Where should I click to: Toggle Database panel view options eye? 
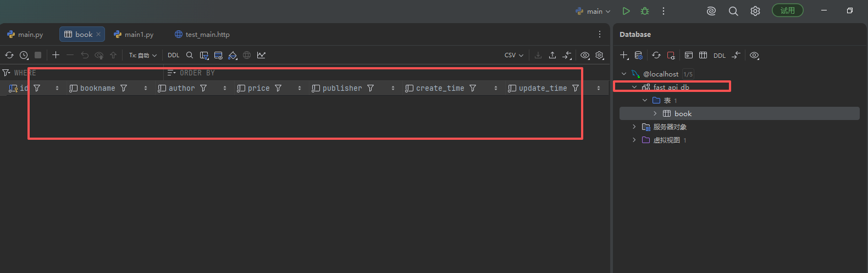(x=755, y=55)
